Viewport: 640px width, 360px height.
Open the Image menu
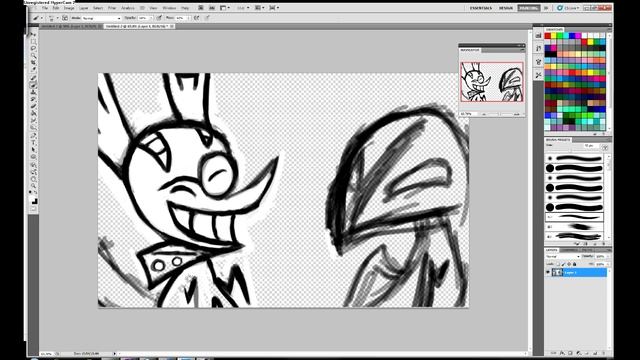click(x=69, y=8)
